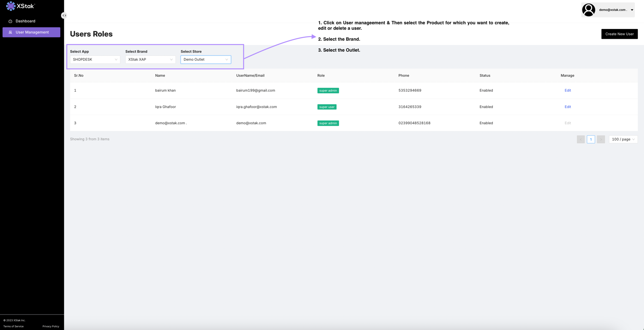The image size is (644, 330).
Task: Open account menu caret next to demo@xstak.com
Action: click(x=632, y=10)
